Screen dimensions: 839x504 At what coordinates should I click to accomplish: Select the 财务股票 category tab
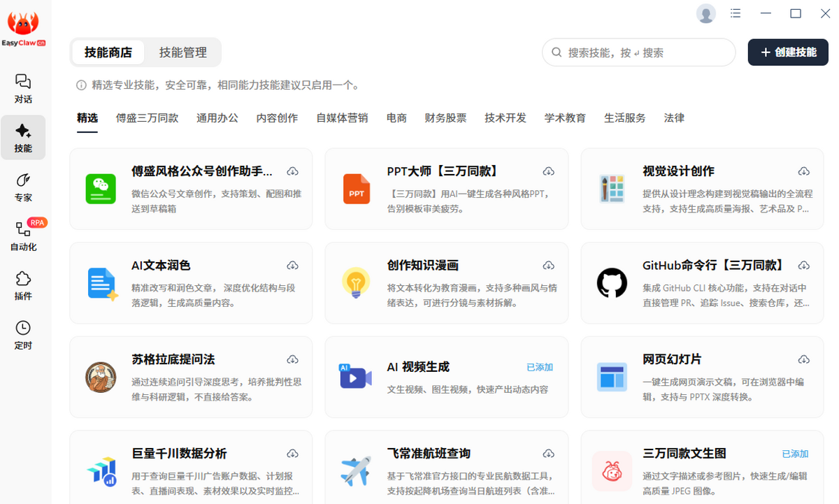point(445,118)
